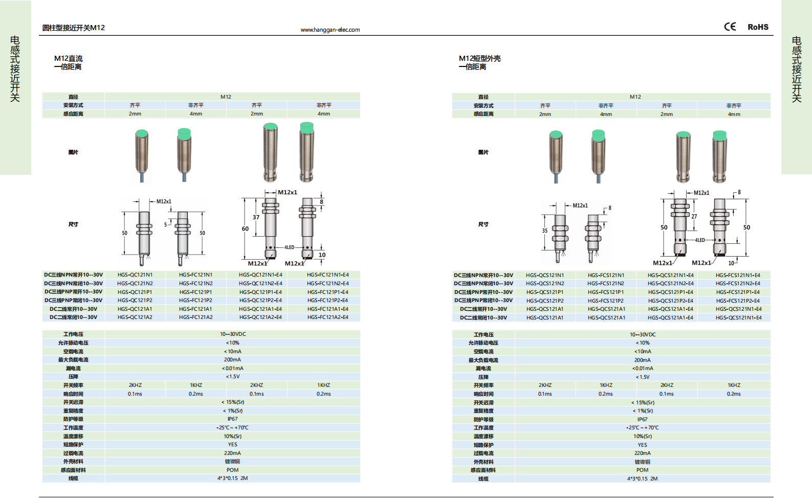The image size is (812, 504).
Task: Click 开关频率 label in M12短型外壳 spec table
Action: click(484, 385)
